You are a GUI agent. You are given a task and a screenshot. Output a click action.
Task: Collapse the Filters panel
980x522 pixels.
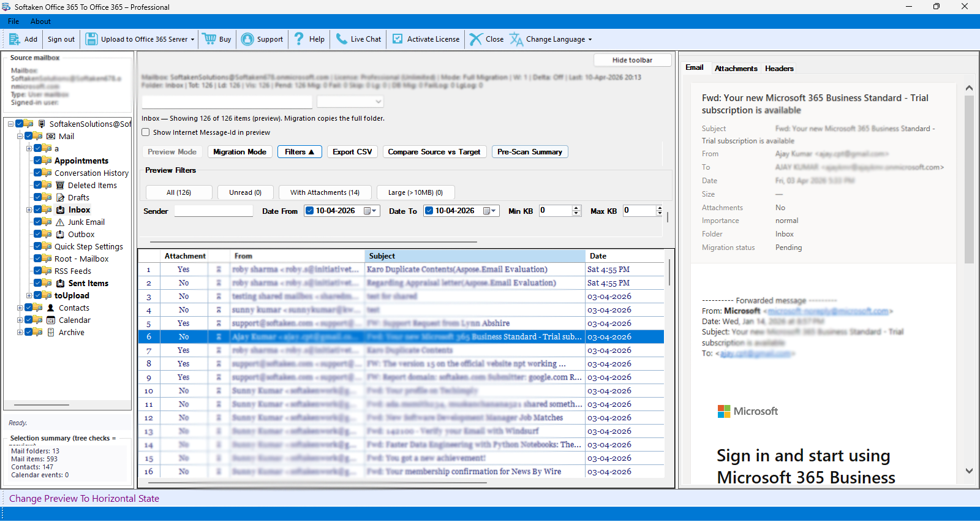point(299,152)
